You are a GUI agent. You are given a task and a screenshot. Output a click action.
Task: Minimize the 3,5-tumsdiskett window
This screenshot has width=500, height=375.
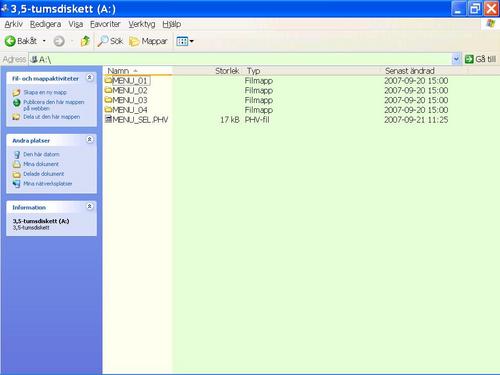(458, 9)
